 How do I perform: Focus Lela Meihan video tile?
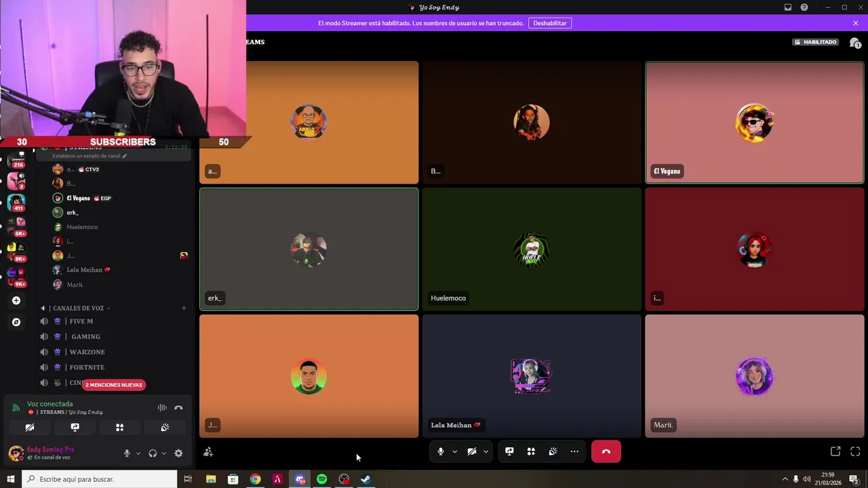coord(532,376)
